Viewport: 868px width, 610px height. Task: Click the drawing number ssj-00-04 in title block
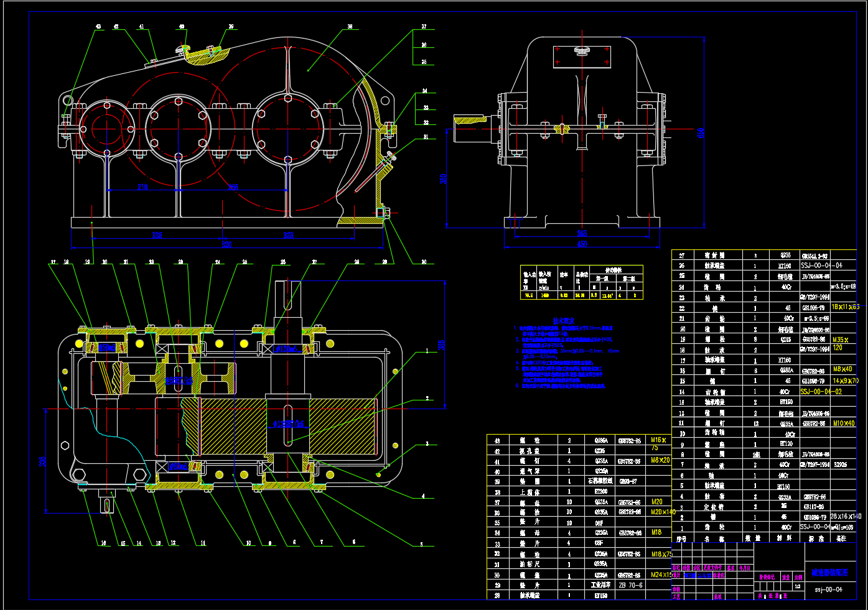tap(829, 589)
